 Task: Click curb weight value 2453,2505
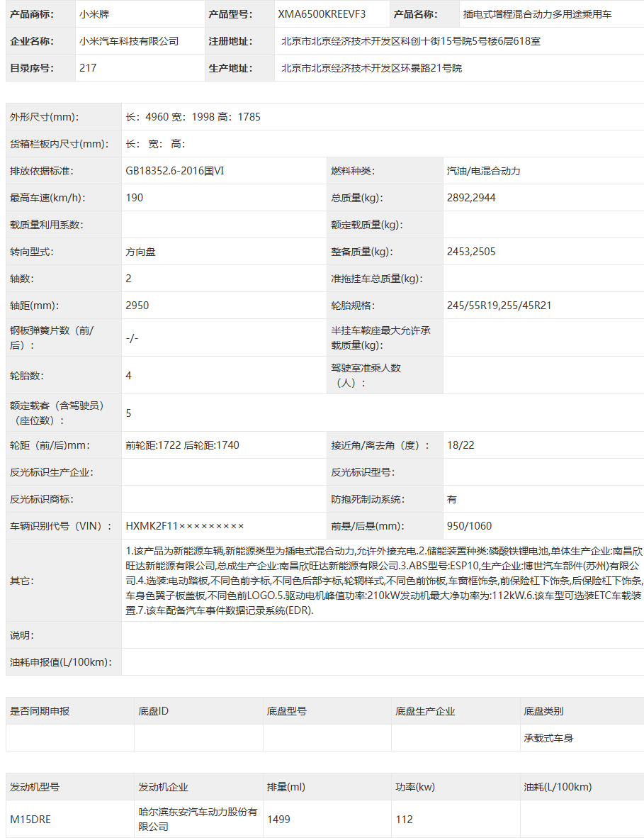click(x=471, y=252)
